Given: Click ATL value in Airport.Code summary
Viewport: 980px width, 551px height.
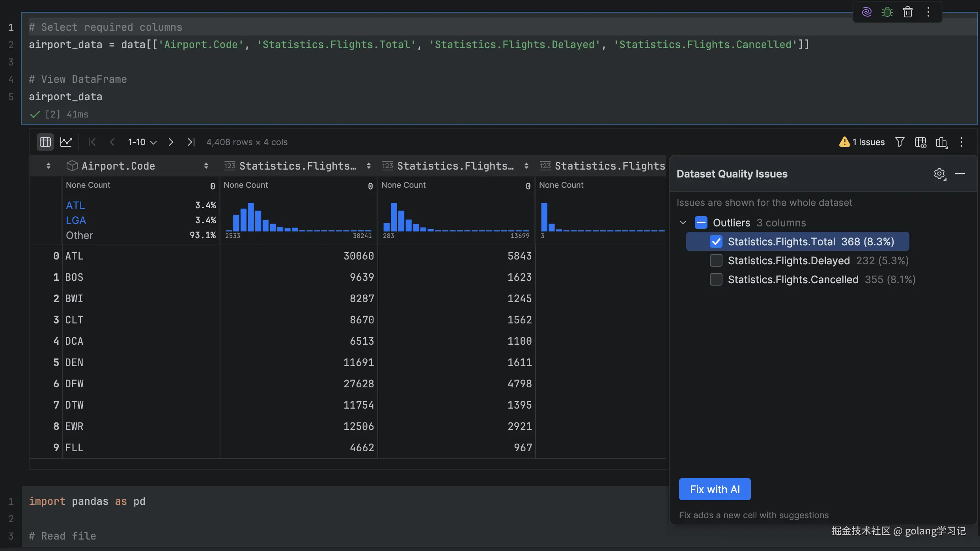Looking at the screenshot, I should [75, 205].
